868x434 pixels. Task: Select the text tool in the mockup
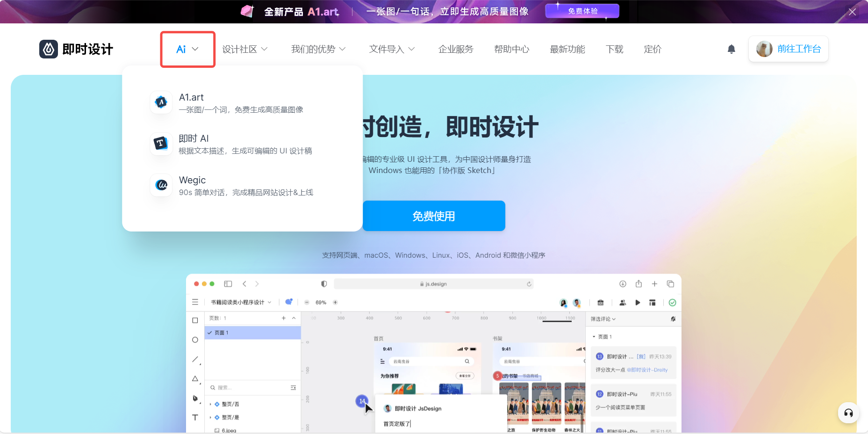point(195,418)
